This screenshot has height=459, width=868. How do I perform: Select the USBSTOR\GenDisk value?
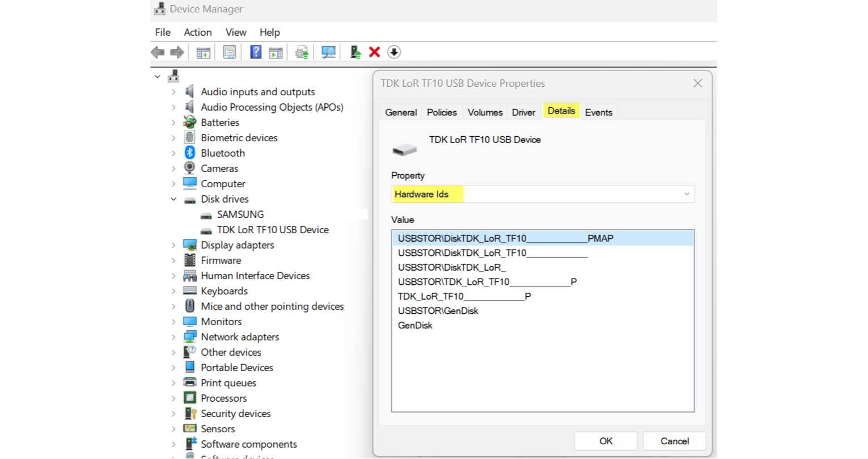coord(543,311)
